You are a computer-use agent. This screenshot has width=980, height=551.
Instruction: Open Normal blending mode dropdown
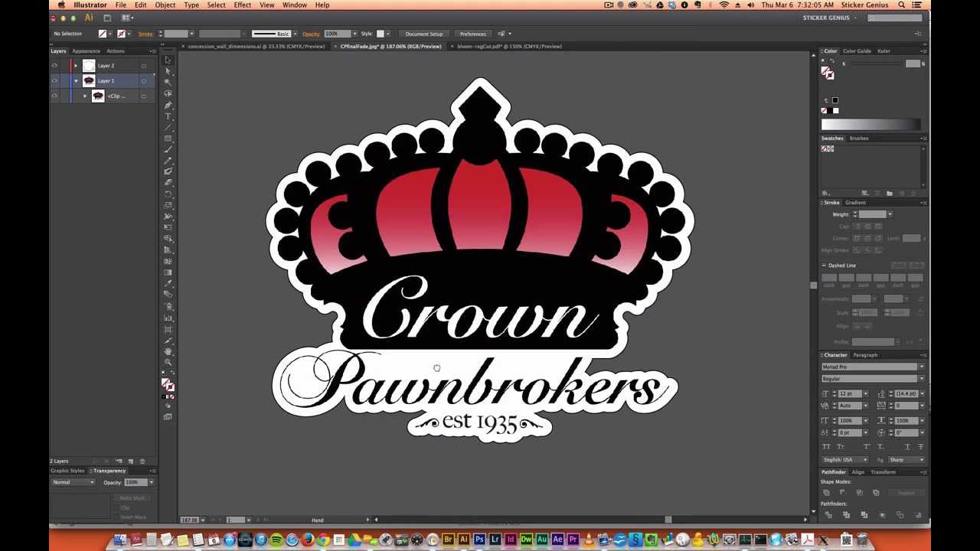pyautogui.click(x=73, y=482)
